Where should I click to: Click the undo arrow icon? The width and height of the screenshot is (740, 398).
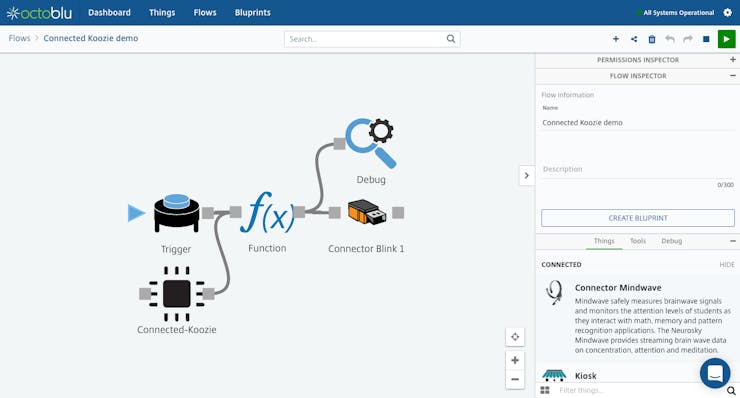[x=670, y=39]
